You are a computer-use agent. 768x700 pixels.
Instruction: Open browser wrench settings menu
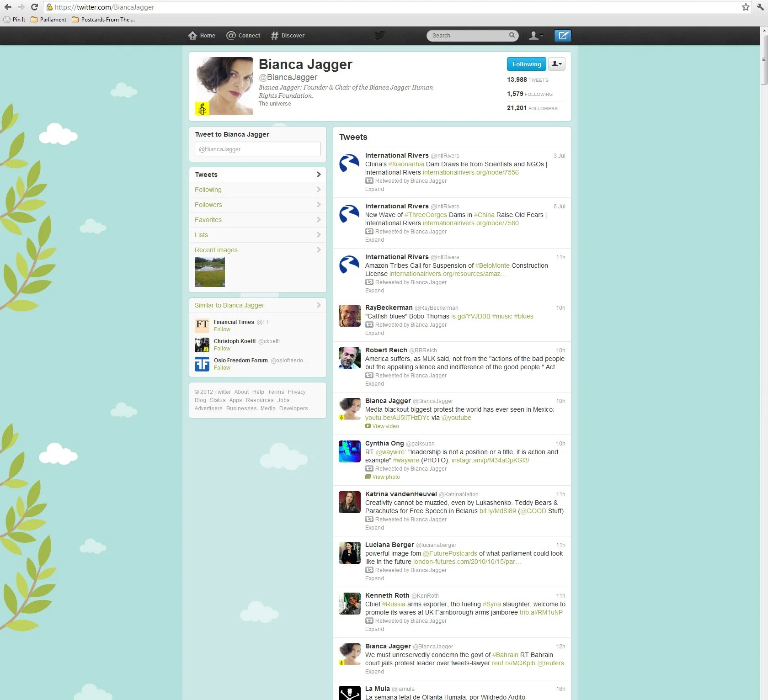[x=761, y=7]
